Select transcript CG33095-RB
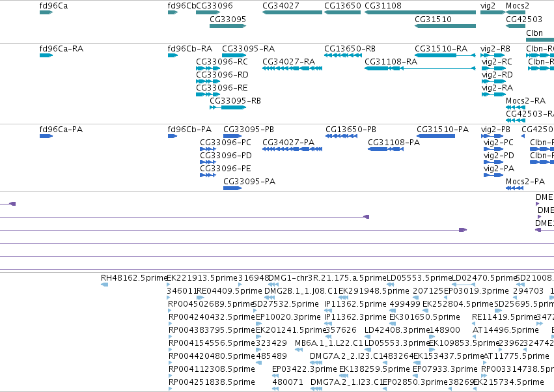554x392 pixels. (228, 107)
